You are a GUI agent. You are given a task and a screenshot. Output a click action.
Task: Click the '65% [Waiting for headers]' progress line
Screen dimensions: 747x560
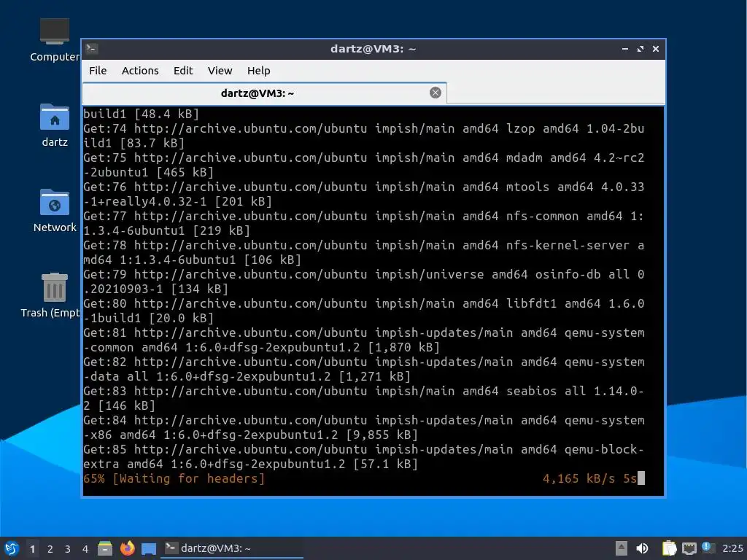click(174, 478)
